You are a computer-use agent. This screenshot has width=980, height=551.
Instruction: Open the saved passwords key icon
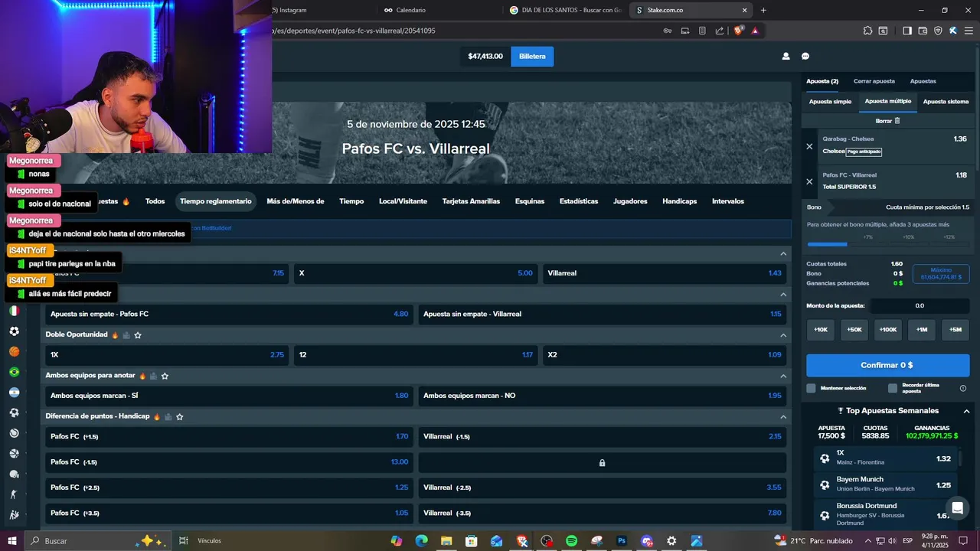pos(668,31)
